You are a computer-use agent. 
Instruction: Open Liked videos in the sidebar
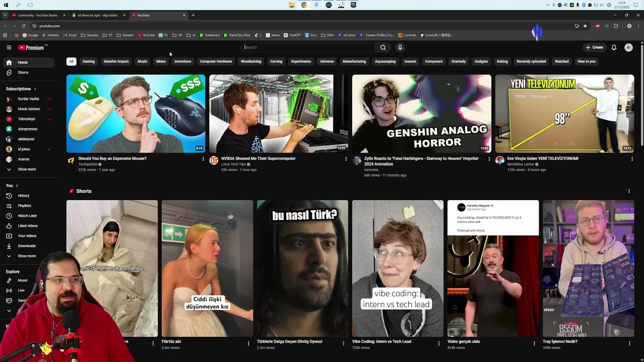click(27, 226)
